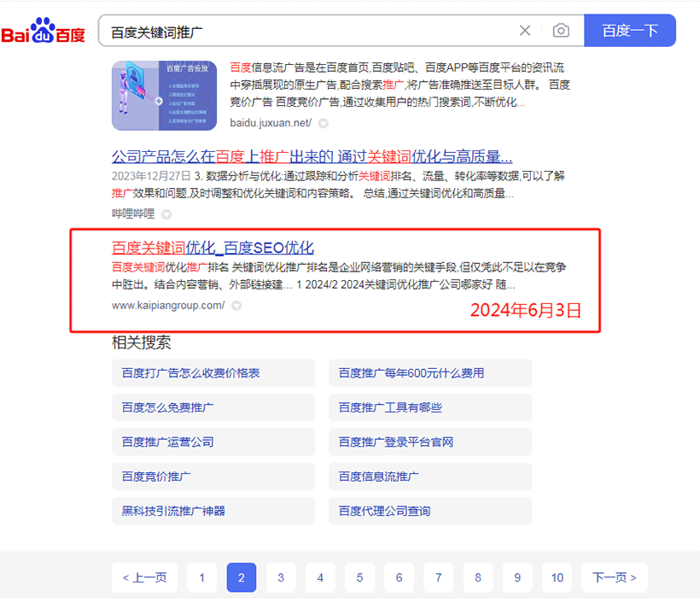Click dropdown arrow beside baidu.juxuan.net
Image resolution: width=700 pixels, height=603 pixels.
[x=324, y=123]
